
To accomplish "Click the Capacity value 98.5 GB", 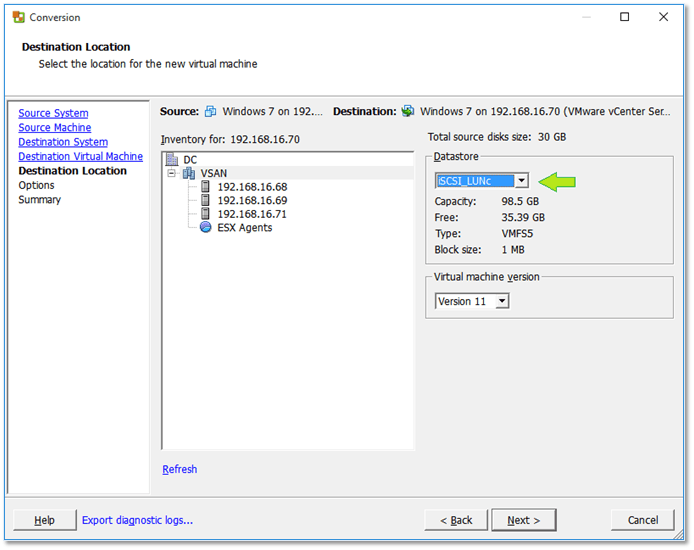I will [520, 201].
